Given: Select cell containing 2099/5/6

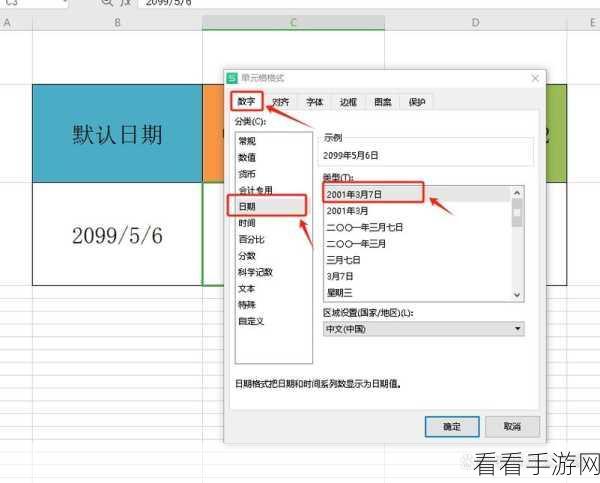Looking at the screenshot, I should (117, 234).
